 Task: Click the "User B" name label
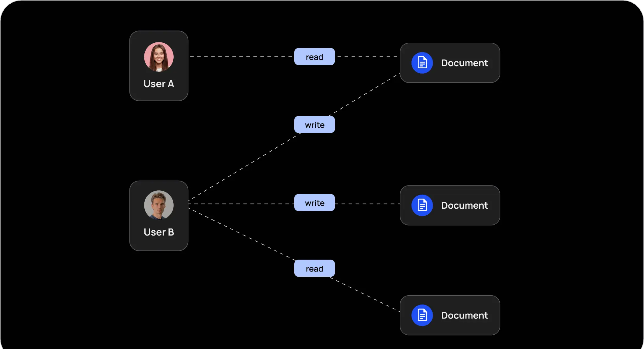[x=159, y=232]
